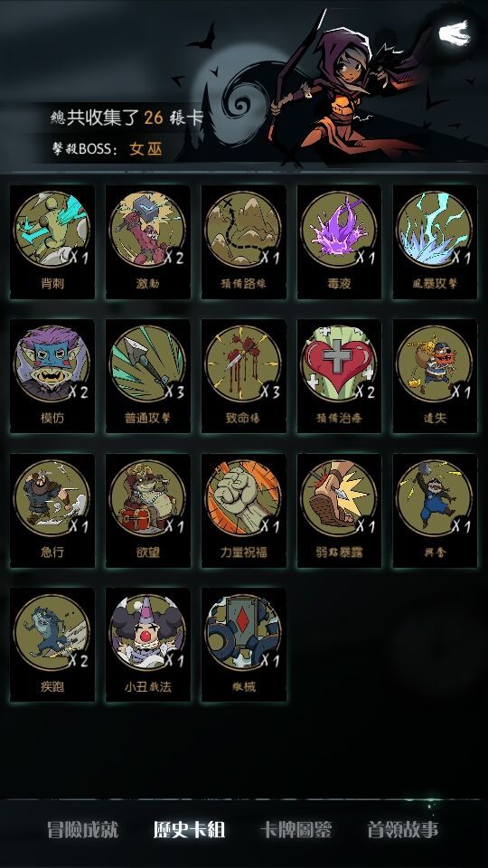The height and width of the screenshot is (868, 488).
Task: Open the 模仿 masked goblin card
Action: click(x=52, y=376)
